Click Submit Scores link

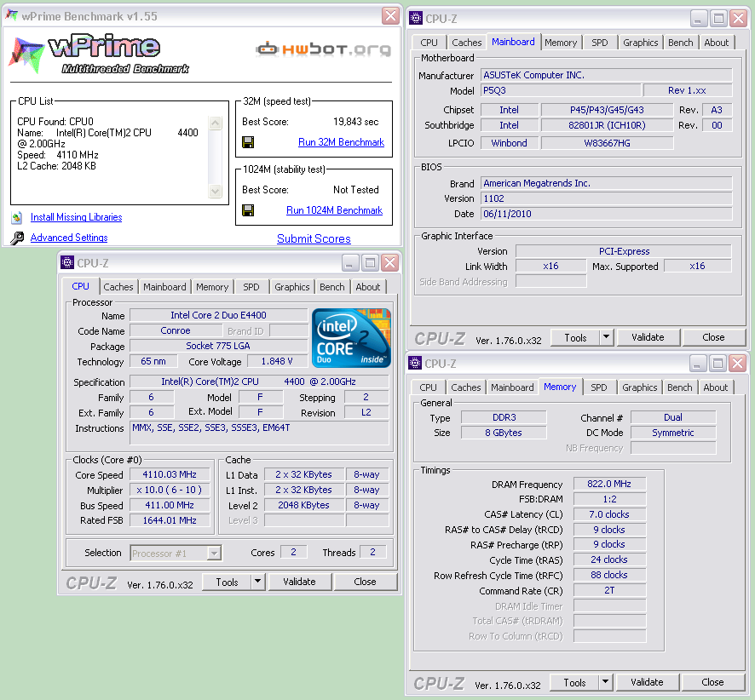coord(314,238)
